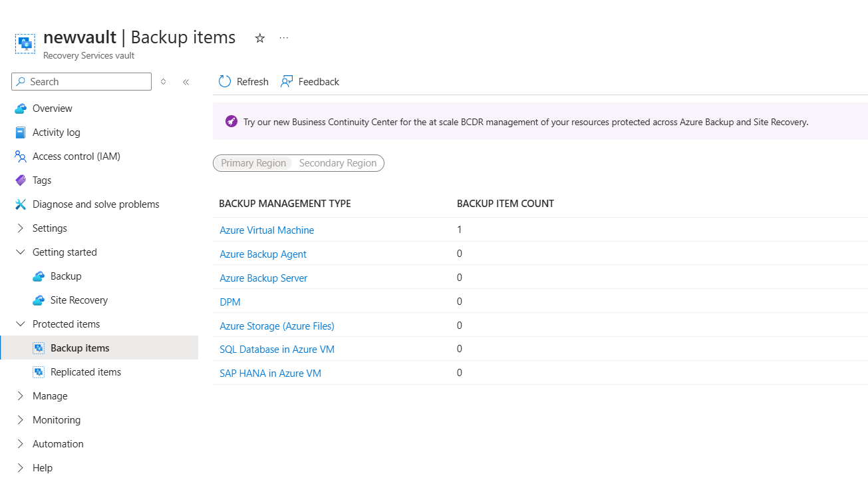The image size is (868, 492).
Task: Expand the Help section
Action: 21,468
